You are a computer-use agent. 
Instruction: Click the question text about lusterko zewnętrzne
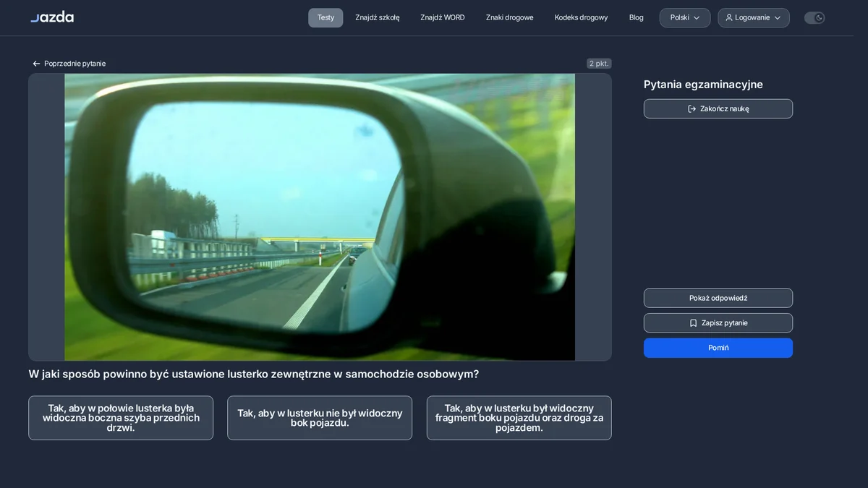(x=254, y=374)
